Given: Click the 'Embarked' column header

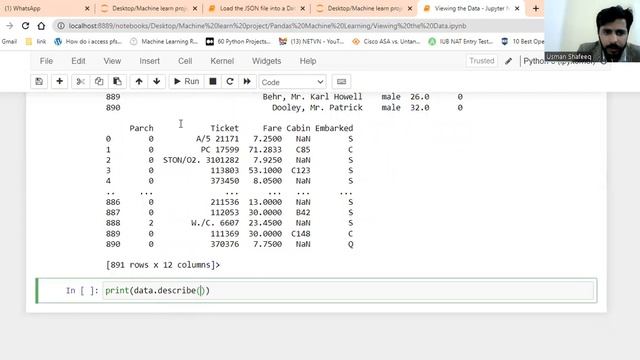Looking at the screenshot, I should tap(334, 128).
